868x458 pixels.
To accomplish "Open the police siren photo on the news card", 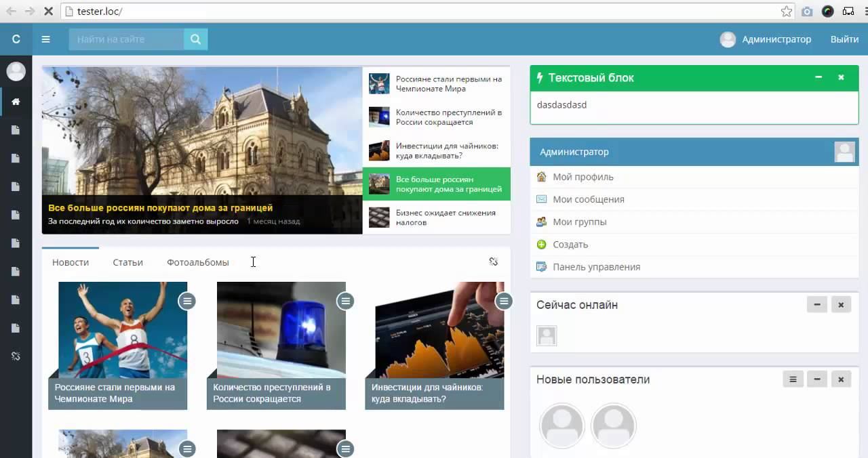I will (x=281, y=330).
